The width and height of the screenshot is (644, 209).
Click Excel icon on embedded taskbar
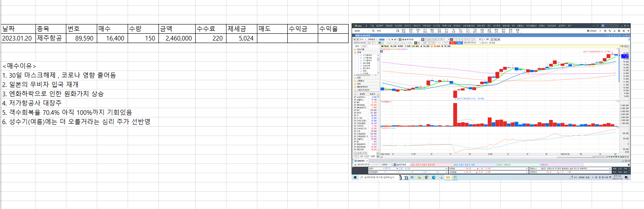point(455,177)
